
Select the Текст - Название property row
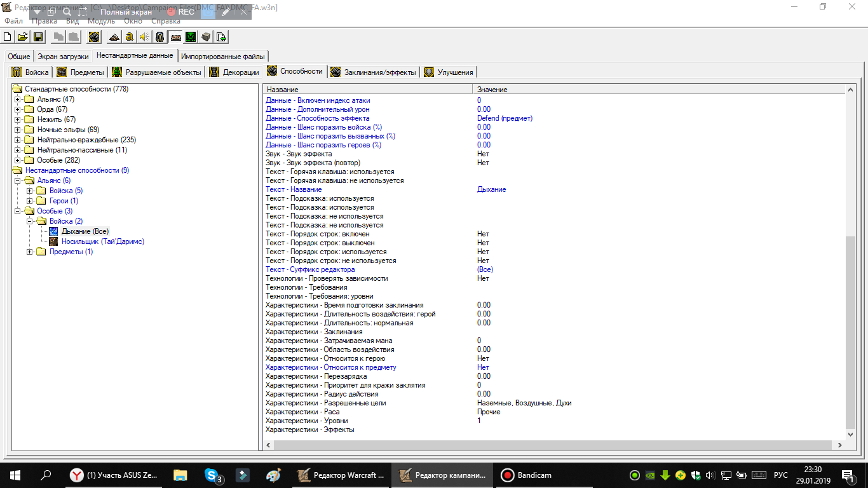555,189
